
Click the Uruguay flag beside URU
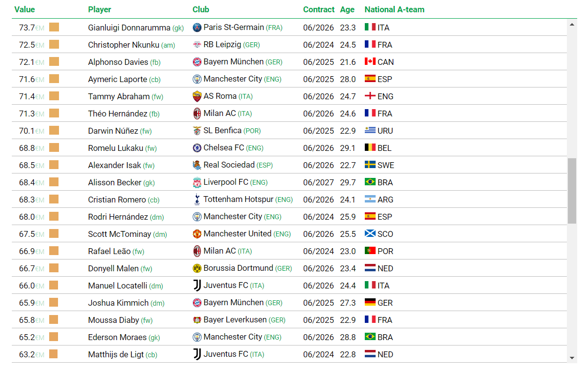(370, 130)
